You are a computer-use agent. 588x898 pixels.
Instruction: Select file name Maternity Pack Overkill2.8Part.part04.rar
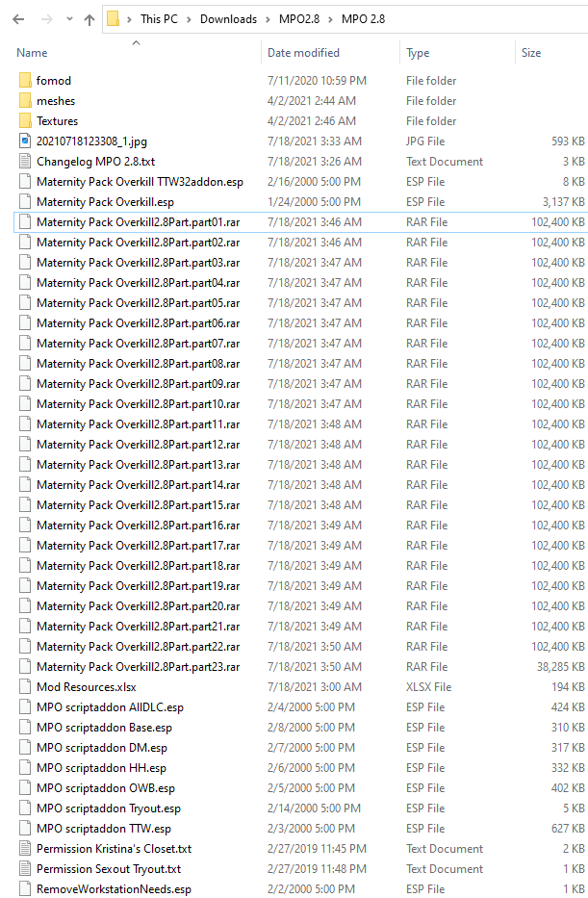point(138,283)
